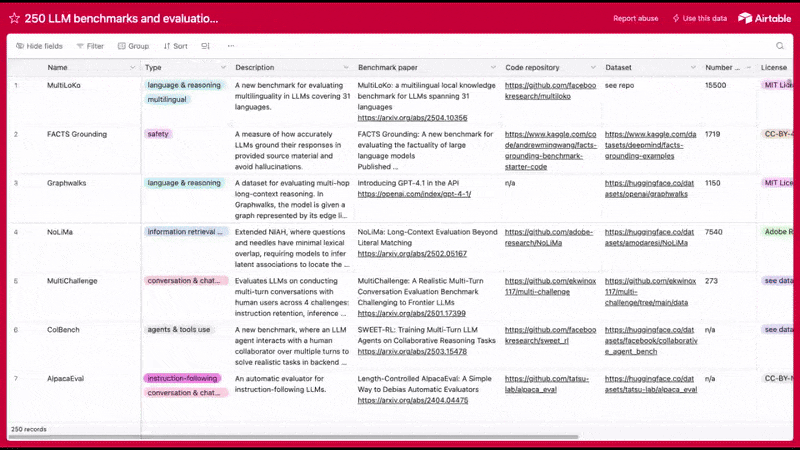Expand the Name column dropdown arrow
This screenshot has height=450, width=800.
tap(133, 67)
